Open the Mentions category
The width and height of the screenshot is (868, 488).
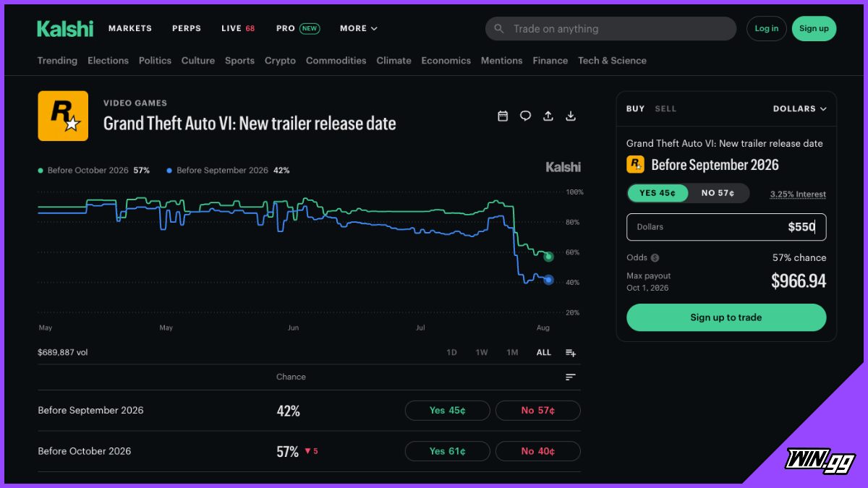point(501,61)
